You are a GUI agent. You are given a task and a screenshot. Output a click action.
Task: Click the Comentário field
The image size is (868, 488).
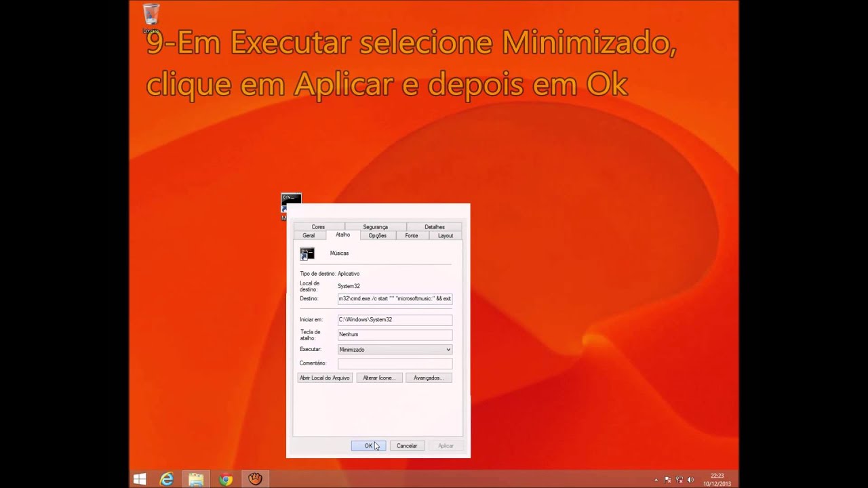tap(395, 363)
